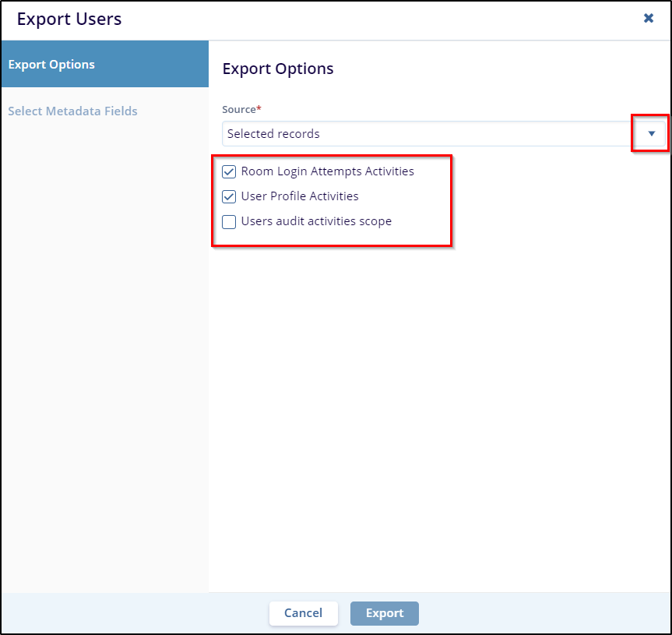Click the Export Users dialog title
The image size is (672, 635).
point(69,19)
